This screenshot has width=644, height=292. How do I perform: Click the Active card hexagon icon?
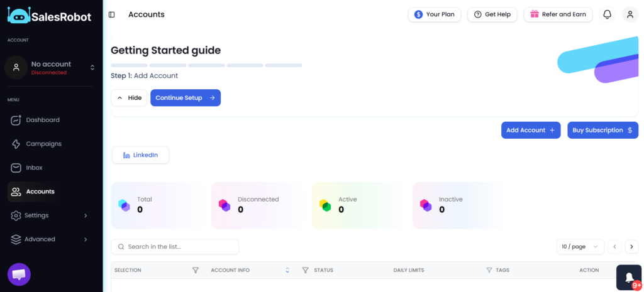[325, 205]
